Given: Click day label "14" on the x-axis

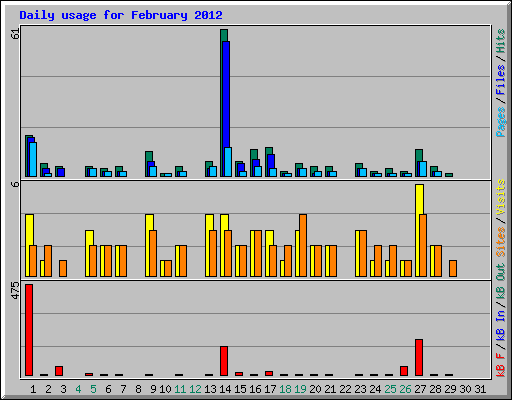Looking at the screenshot, I should [225, 389].
